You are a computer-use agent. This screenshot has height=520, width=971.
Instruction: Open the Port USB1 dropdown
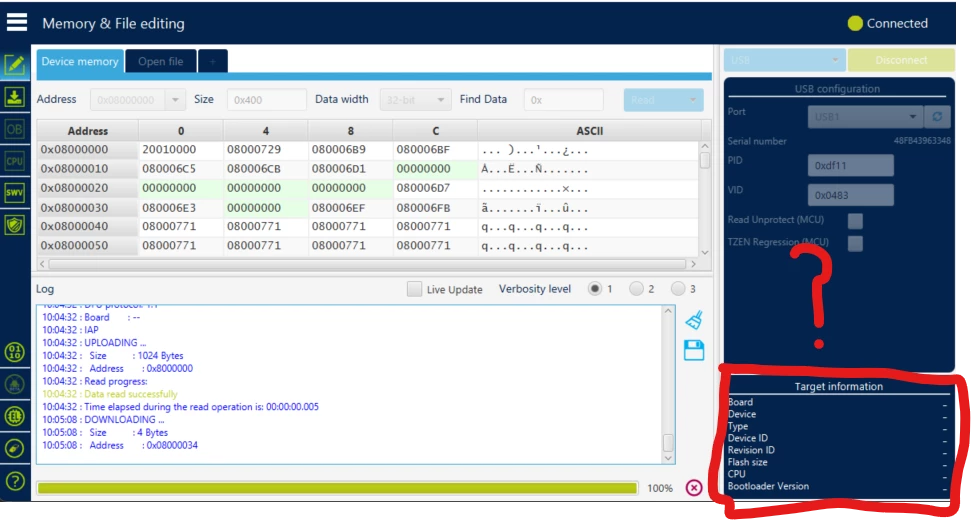[865, 116]
